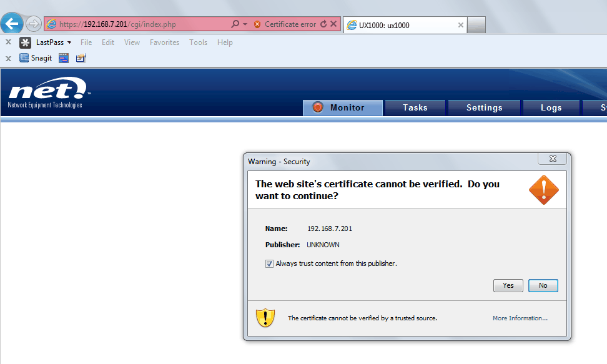Open the LastPass dropdown arrow
607x364 pixels.
[x=69, y=42]
